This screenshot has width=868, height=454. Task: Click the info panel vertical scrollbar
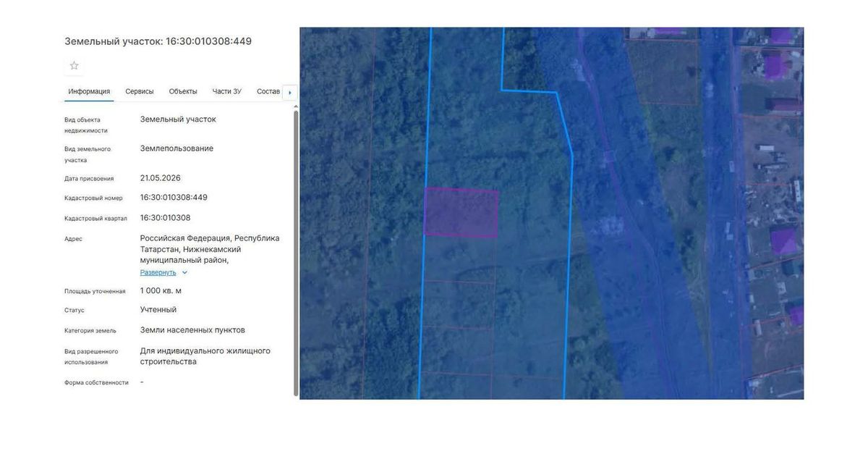coord(295,252)
